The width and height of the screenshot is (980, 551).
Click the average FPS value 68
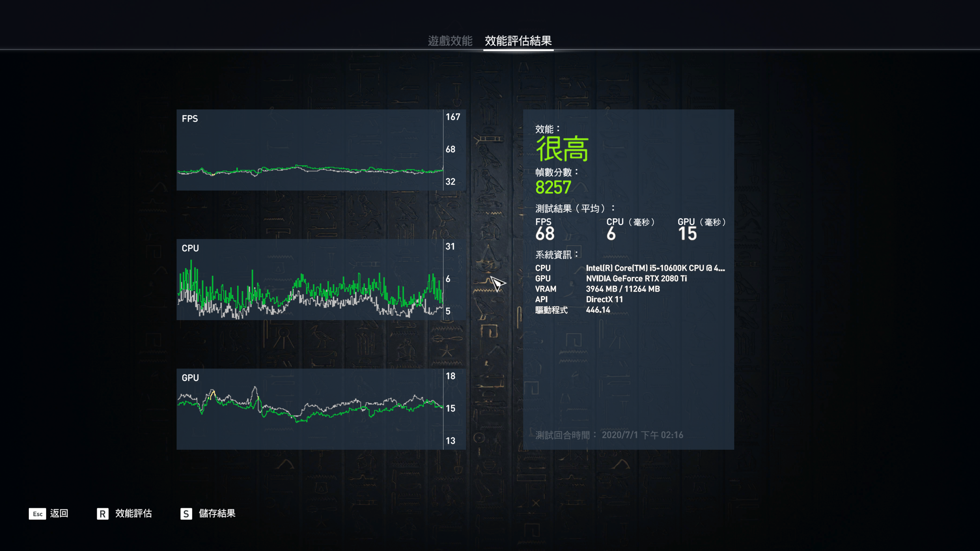click(x=545, y=233)
